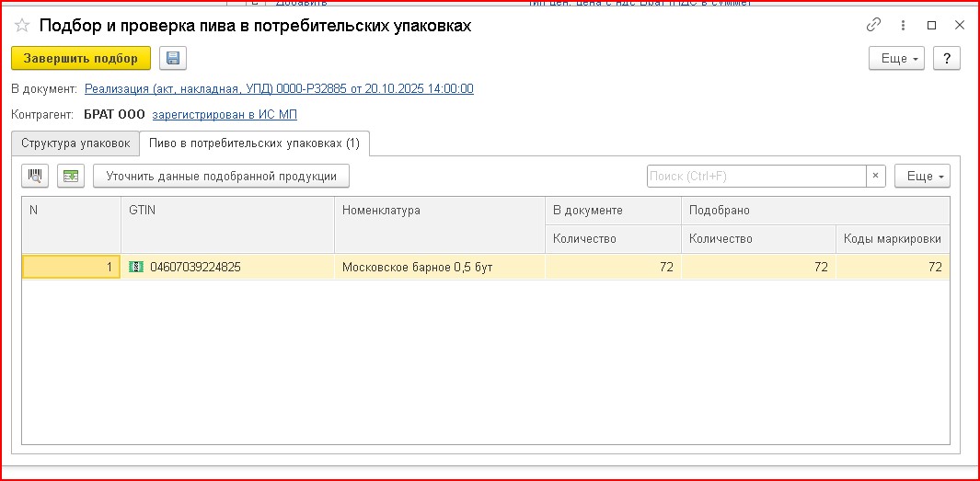Click the save diskette icon
The width and height of the screenshot is (980, 481).
pos(172,58)
